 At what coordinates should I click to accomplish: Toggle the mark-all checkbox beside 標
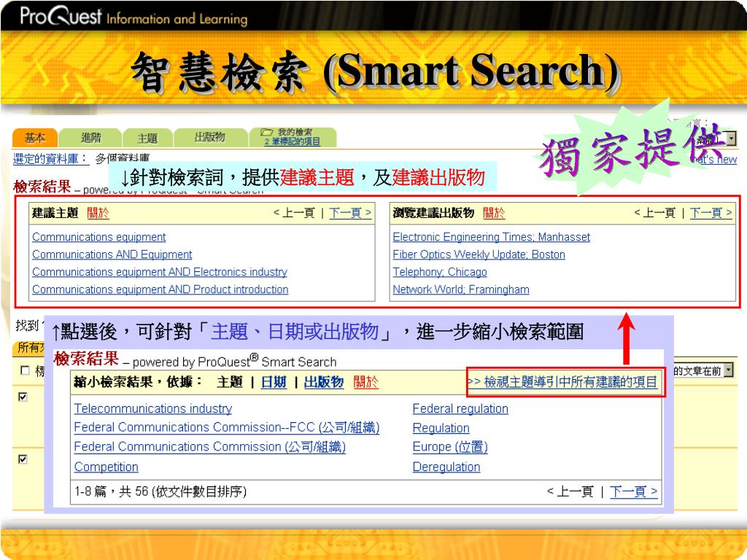pos(25,370)
